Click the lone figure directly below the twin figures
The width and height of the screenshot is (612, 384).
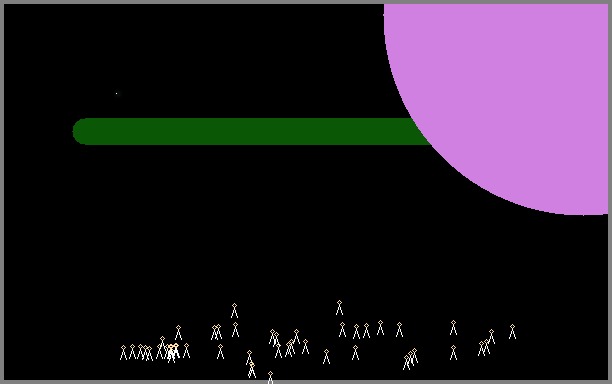pyautogui.click(x=220, y=352)
